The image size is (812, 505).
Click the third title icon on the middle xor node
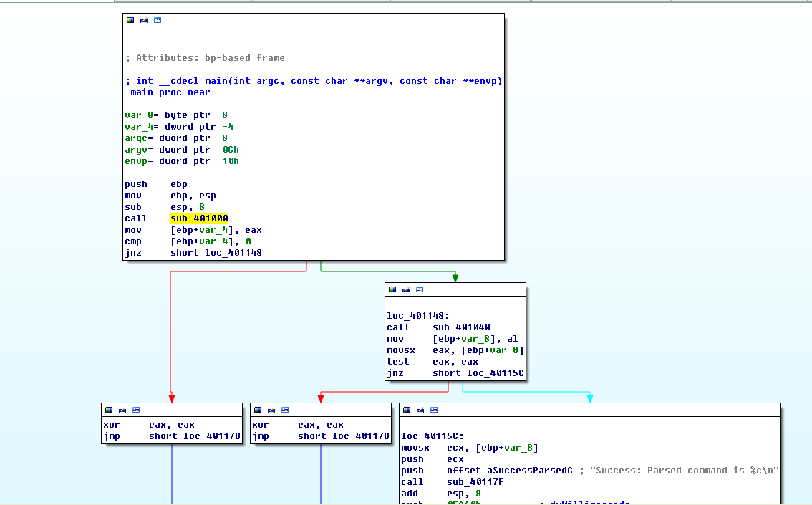point(285,410)
